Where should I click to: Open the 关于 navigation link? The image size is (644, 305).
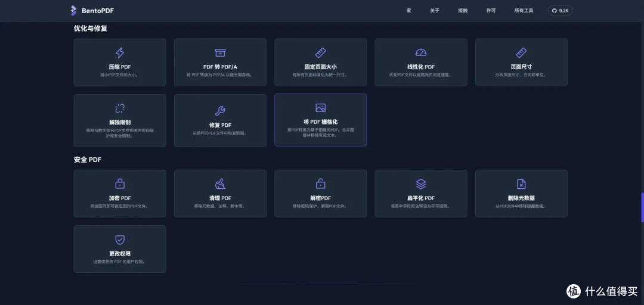(435, 11)
